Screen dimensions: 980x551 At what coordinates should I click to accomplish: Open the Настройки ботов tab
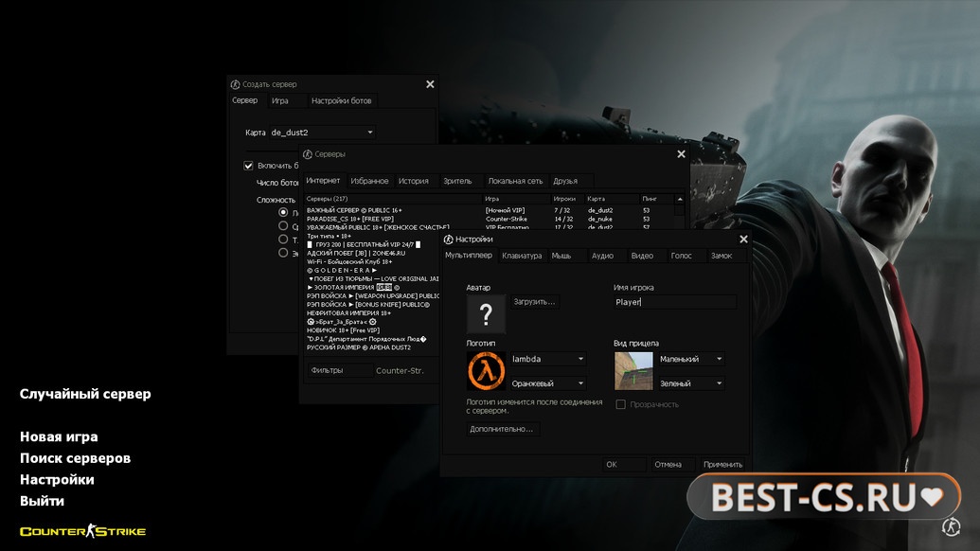click(341, 100)
